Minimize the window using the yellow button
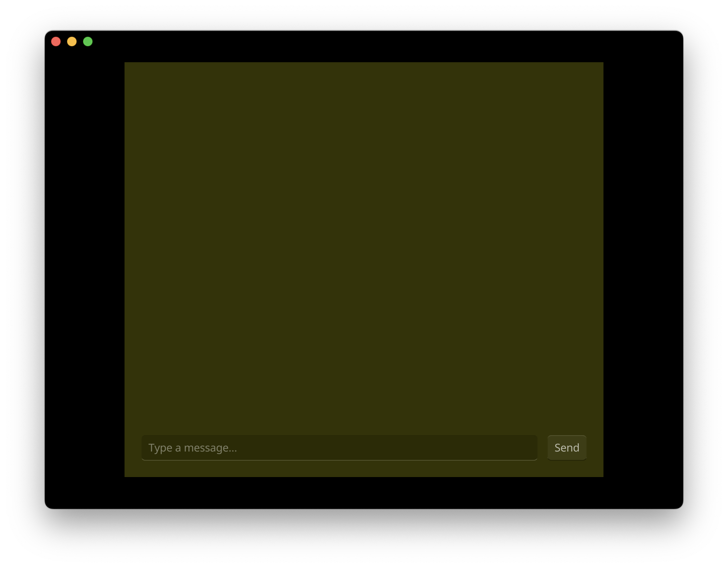This screenshot has height=568, width=728. (x=72, y=41)
